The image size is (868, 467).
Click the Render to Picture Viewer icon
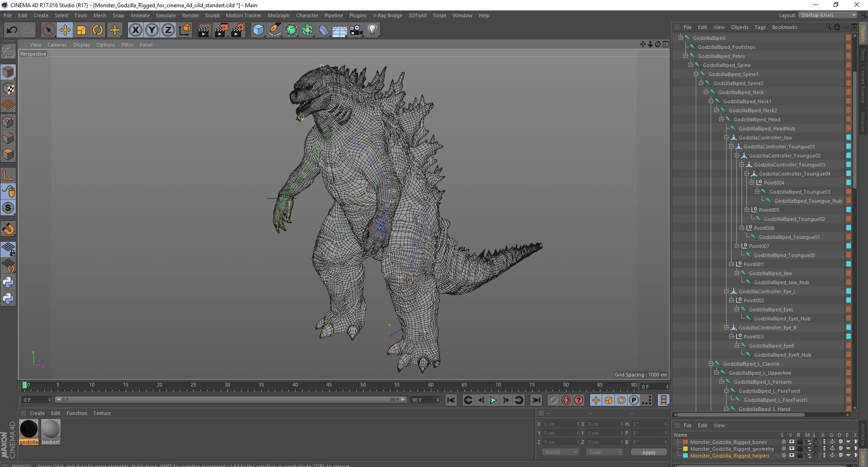pyautogui.click(x=221, y=30)
